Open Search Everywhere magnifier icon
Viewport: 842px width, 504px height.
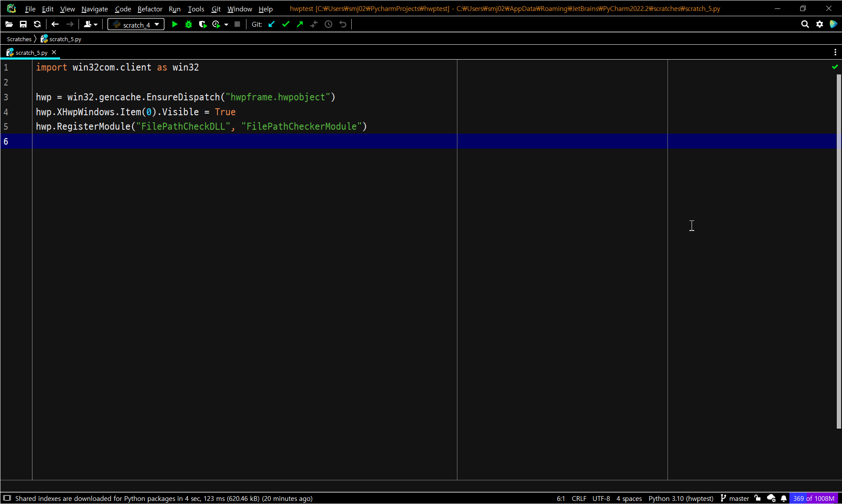(805, 25)
